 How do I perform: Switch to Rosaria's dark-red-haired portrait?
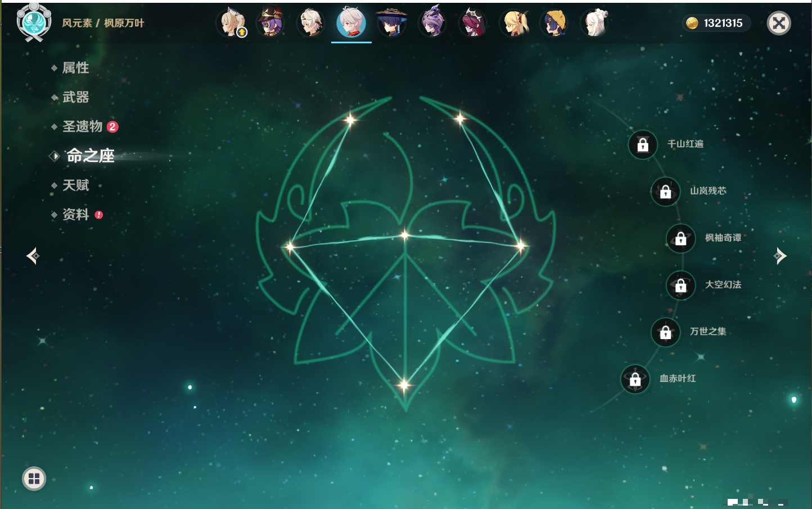473,22
